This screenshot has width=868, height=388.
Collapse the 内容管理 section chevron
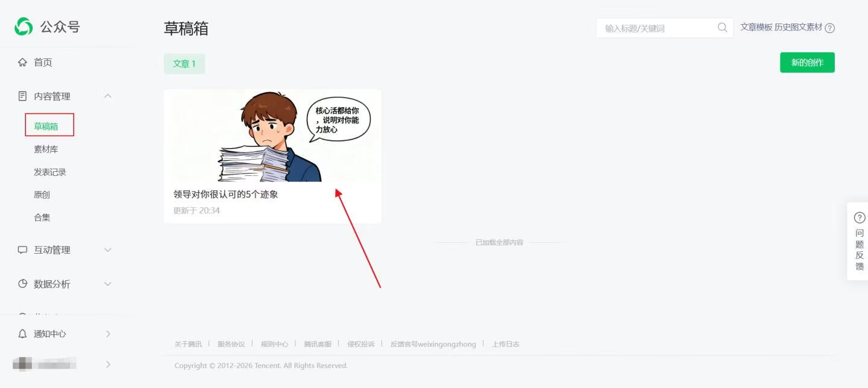click(x=108, y=96)
